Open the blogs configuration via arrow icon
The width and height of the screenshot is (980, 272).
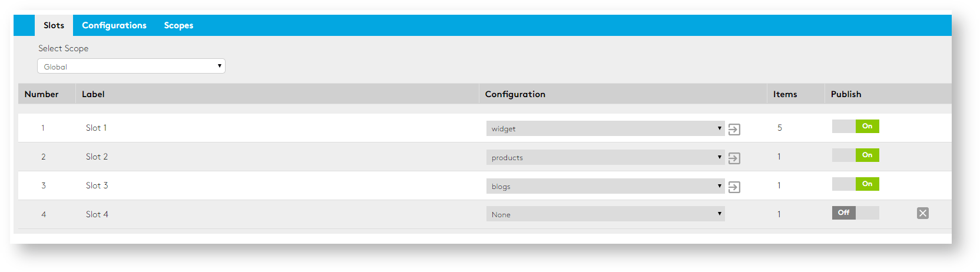click(x=734, y=187)
